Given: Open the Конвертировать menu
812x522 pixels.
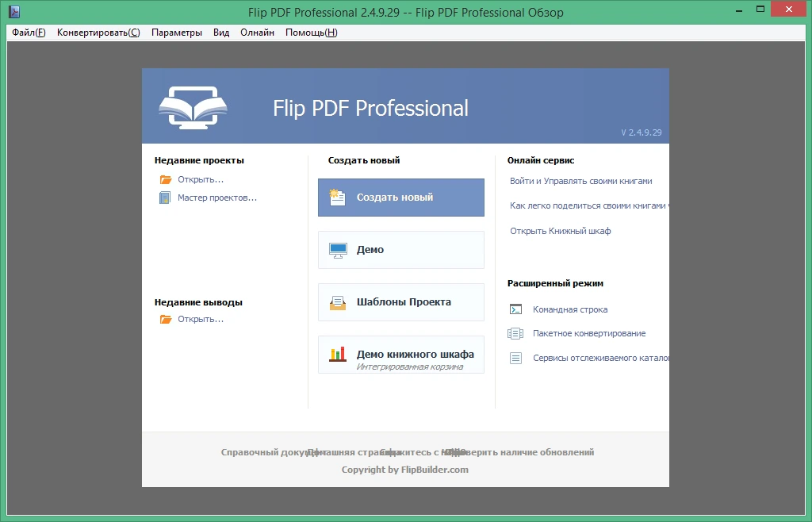Looking at the screenshot, I should pyautogui.click(x=98, y=33).
